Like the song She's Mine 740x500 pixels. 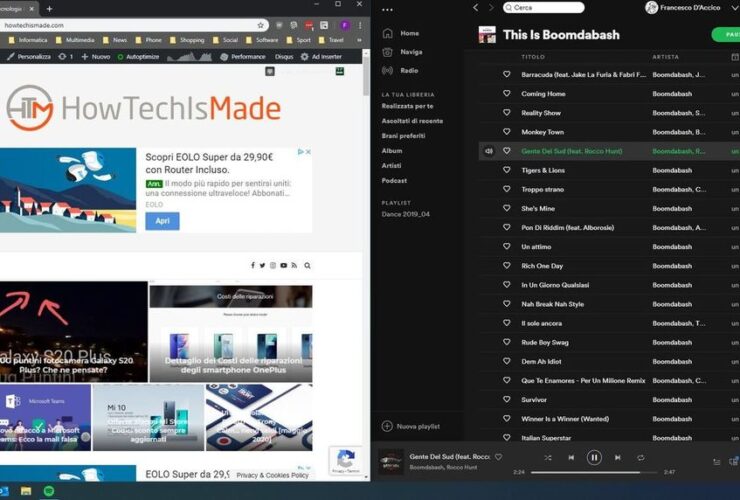tap(506, 208)
